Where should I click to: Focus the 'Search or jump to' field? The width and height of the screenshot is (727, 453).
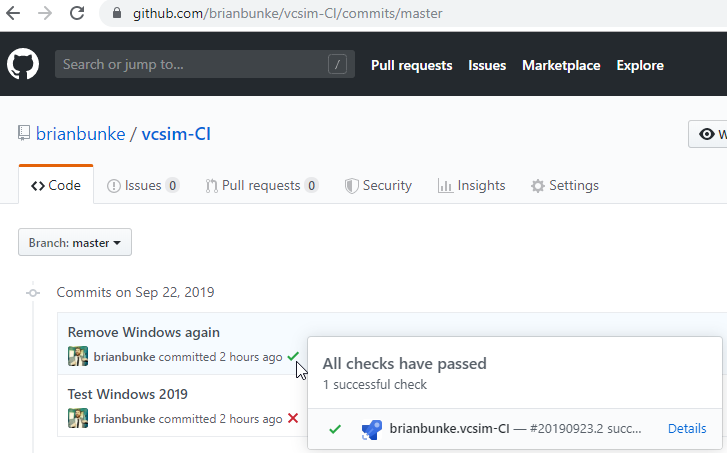point(190,65)
